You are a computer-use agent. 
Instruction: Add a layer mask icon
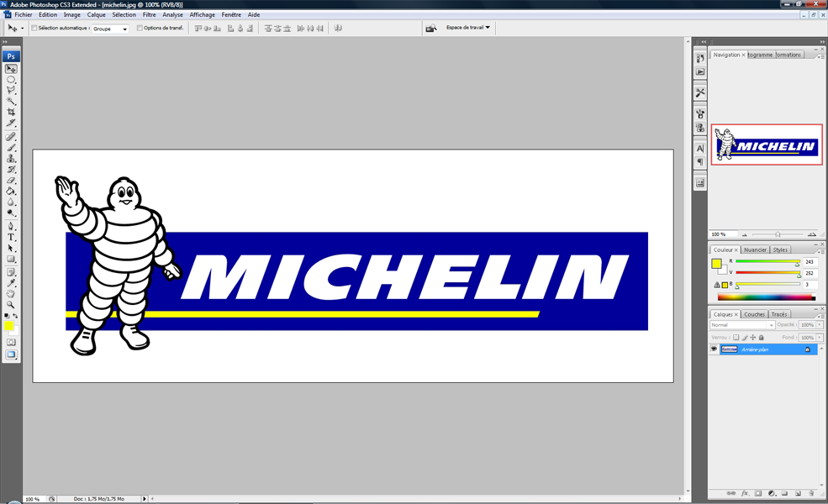(757, 493)
